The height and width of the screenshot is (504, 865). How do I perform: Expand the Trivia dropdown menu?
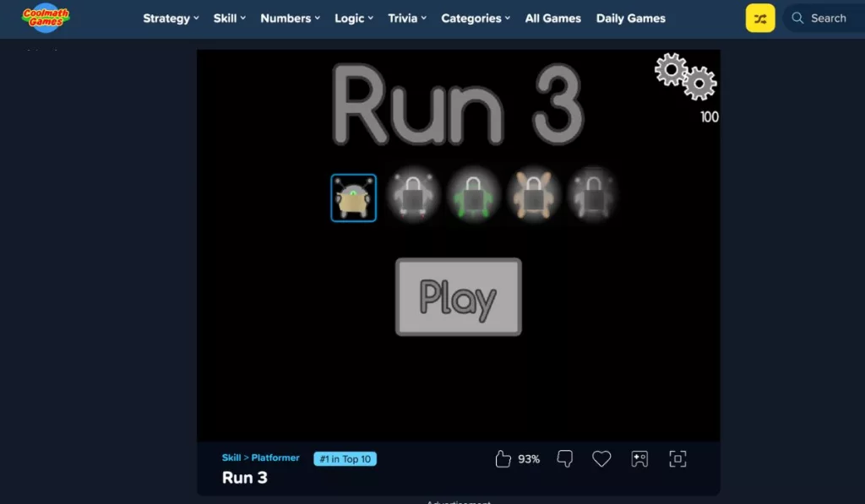(407, 19)
